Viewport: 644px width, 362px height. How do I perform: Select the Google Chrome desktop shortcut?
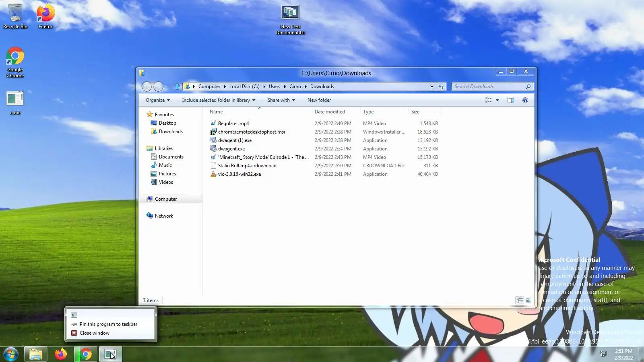pos(15,62)
